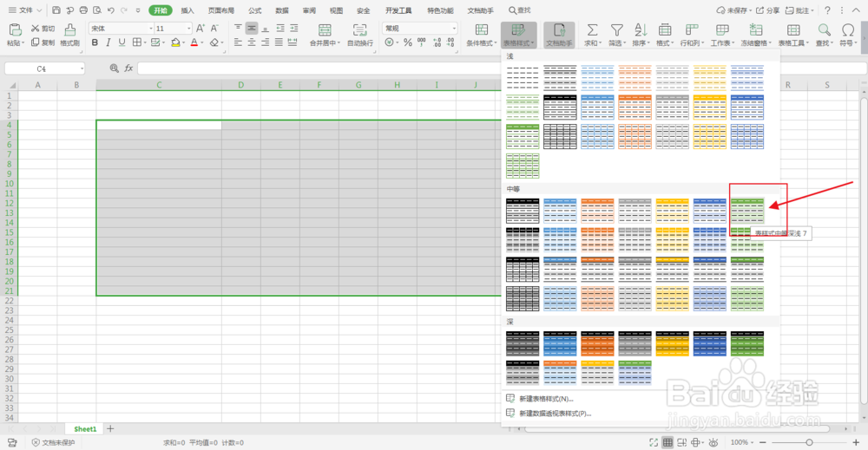
Task: Expand Merge and Center (合并居中) dropdown
Action: (x=339, y=43)
